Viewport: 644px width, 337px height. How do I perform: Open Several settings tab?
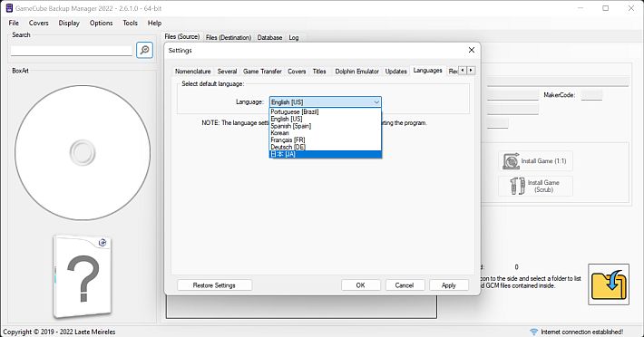227,72
